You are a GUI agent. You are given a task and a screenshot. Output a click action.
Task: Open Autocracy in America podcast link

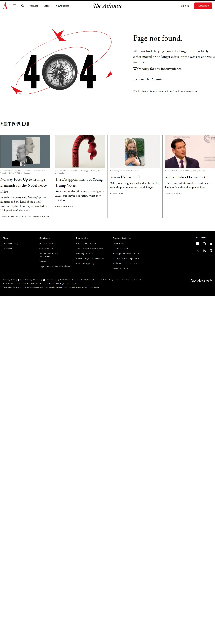point(90,258)
